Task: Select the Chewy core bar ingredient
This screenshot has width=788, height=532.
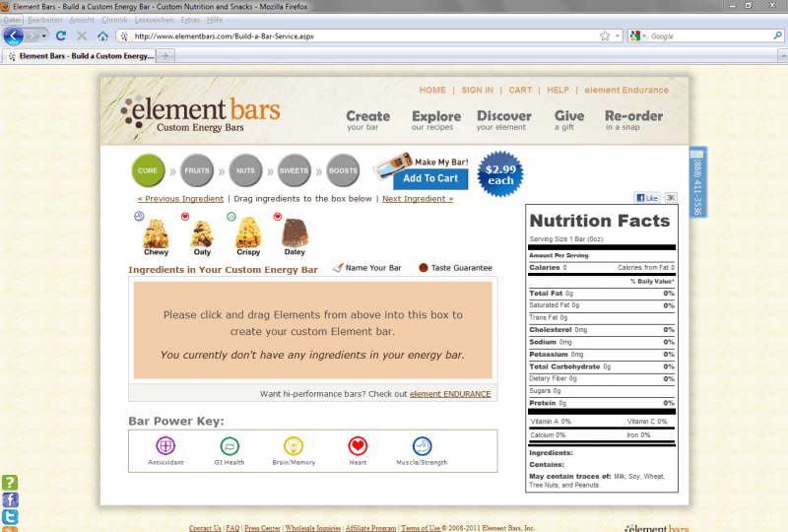Action: [x=156, y=237]
